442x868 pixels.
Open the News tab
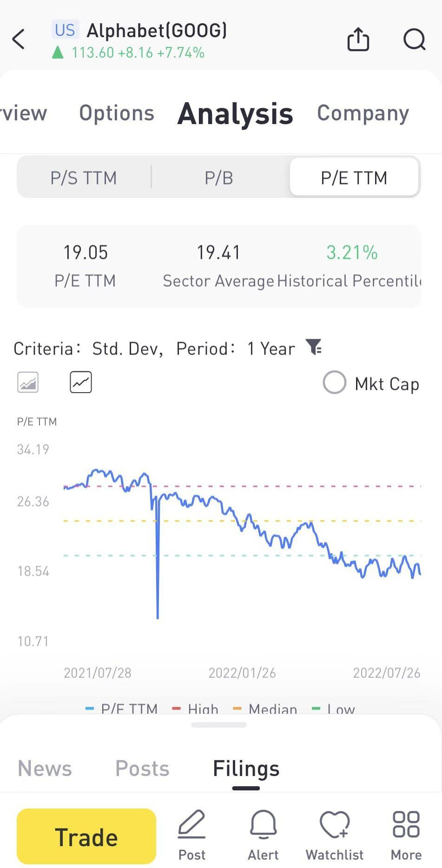pyautogui.click(x=45, y=768)
